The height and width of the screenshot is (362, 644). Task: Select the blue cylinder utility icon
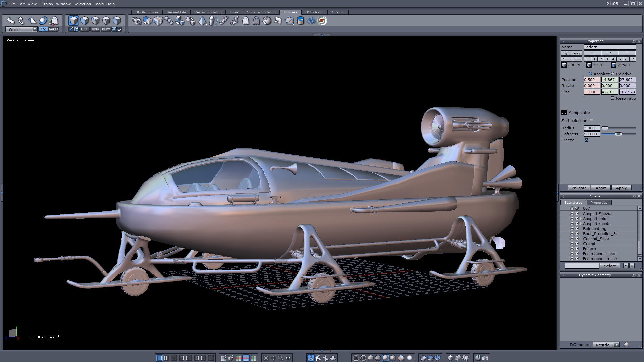(300, 21)
